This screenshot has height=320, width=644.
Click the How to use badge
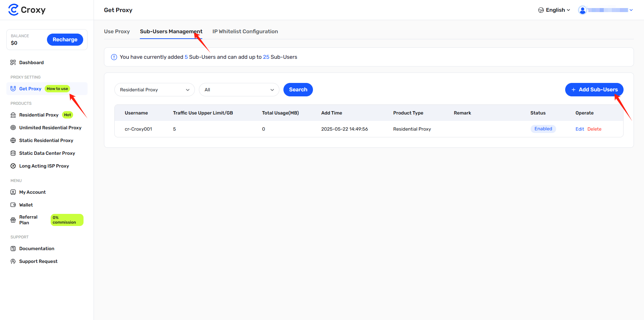(x=57, y=89)
